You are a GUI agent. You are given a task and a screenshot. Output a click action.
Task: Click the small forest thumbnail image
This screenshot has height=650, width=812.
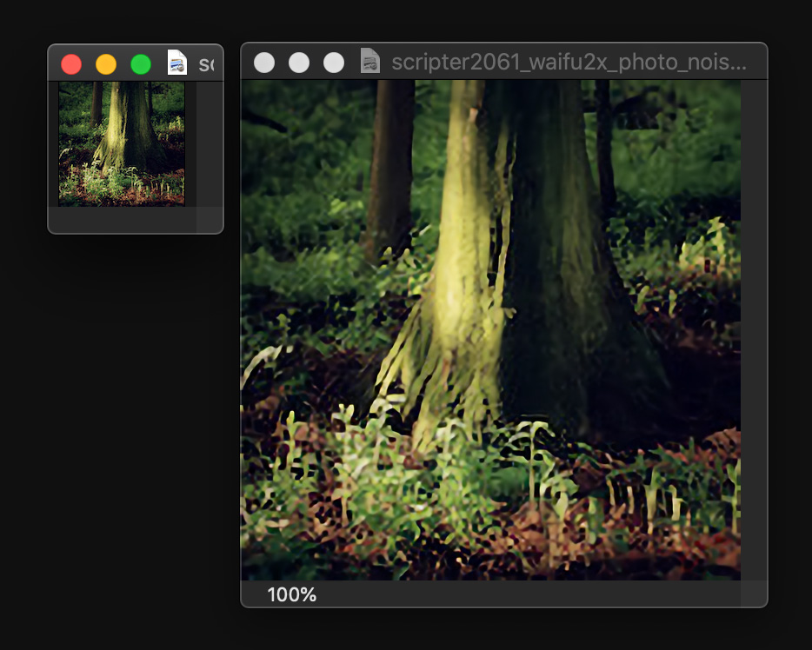click(122, 144)
